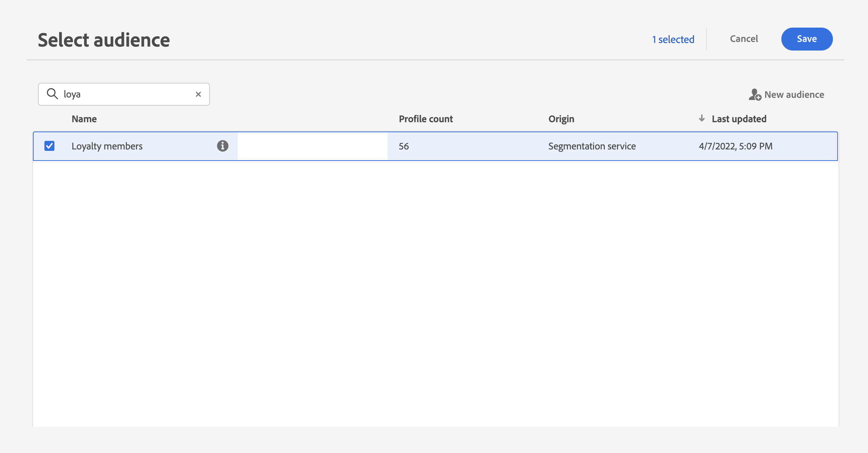Sort by Profile count column header
Screen dimensions: 868x453
pos(425,119)
